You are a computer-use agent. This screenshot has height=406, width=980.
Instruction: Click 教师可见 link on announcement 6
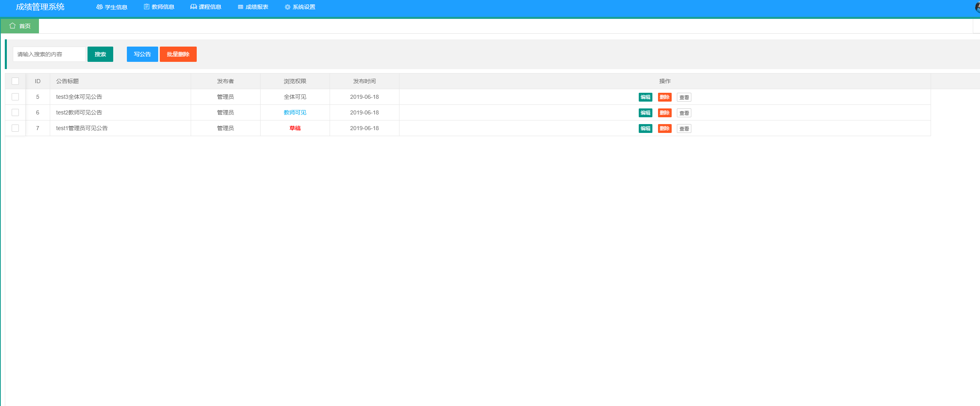point(294,112)
